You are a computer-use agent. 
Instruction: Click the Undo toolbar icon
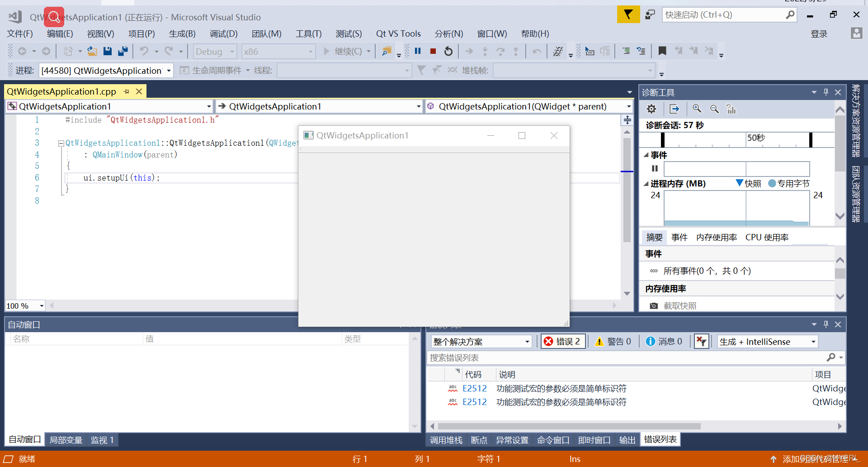click(x=144, y=51)
